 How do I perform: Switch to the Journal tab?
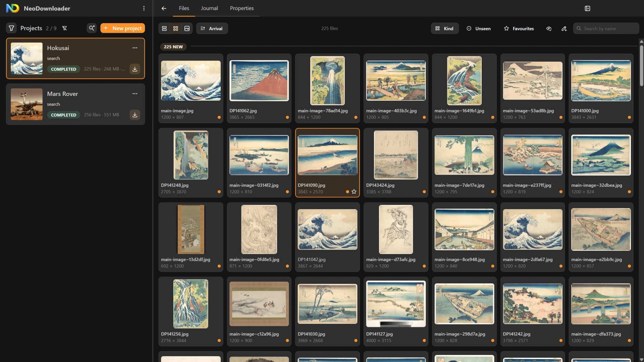click(209, 8)
